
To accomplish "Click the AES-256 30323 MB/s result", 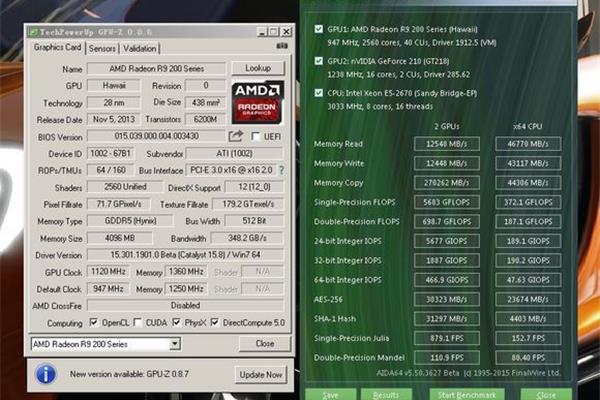I will (447, 299).
